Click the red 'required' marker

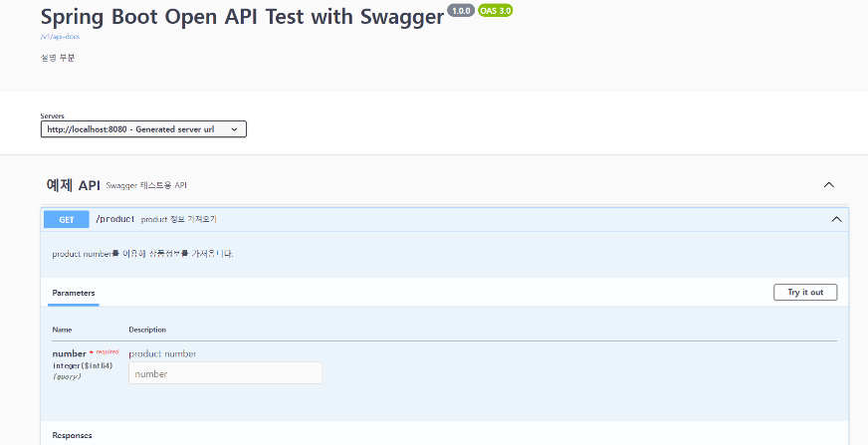coord(108,351)
